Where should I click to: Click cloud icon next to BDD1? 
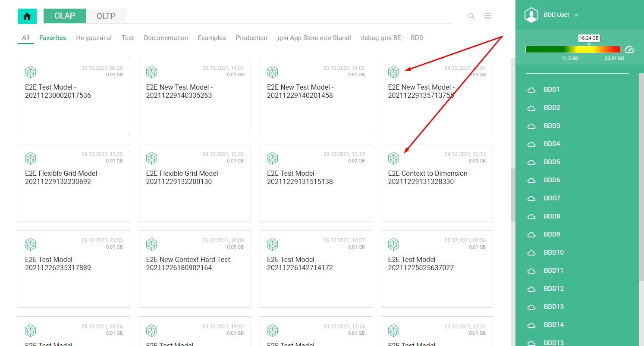[x=531, y=90]
